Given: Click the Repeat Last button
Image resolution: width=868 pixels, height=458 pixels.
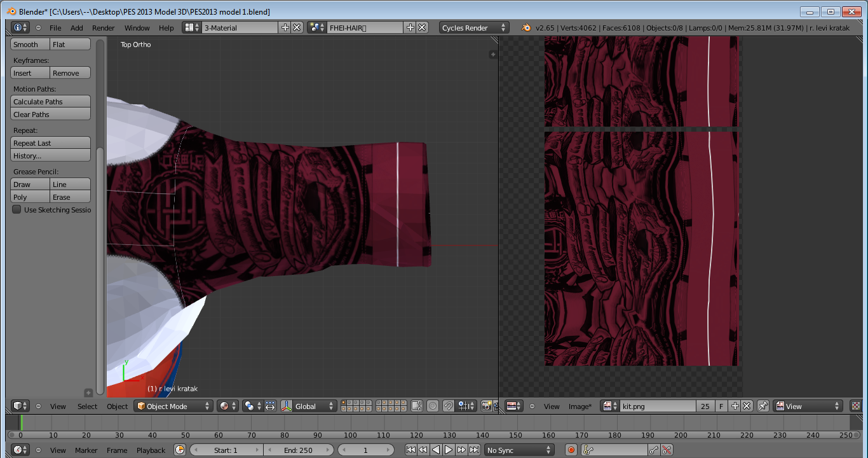Looking at the screenshot, I should click(51, 143).
